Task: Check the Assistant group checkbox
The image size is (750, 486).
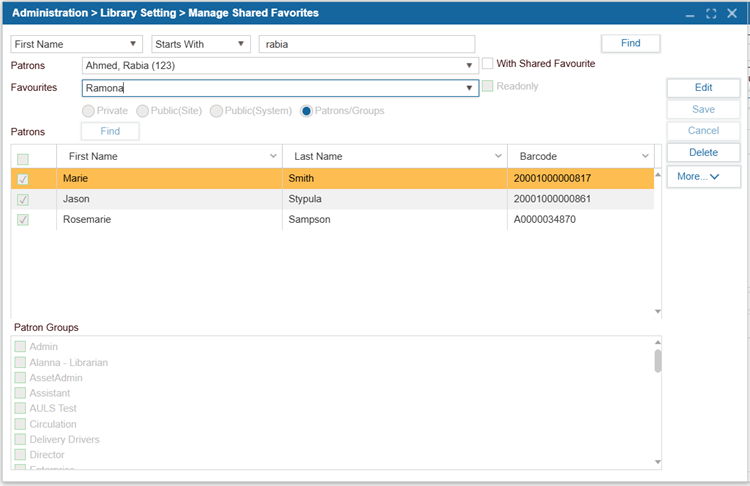Action: (20, 393)
